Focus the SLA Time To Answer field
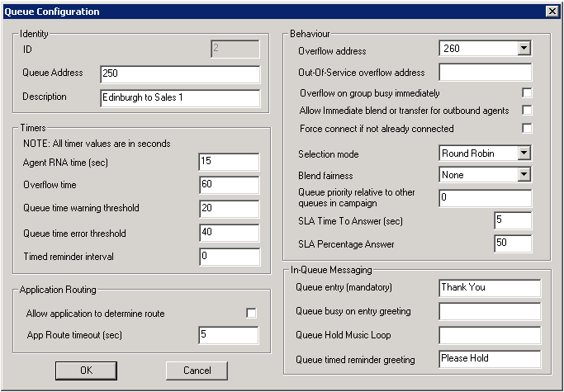564x392 pixels. pyautogui.click(x=512, y=220)
